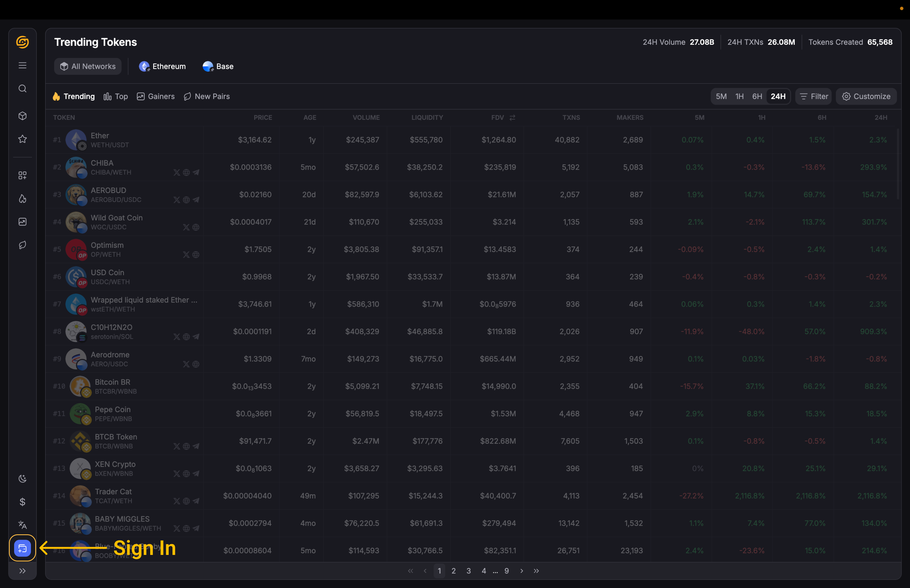Open the Customize columns menu
This screenshot has height=588, width=910.
pos(866,96)
